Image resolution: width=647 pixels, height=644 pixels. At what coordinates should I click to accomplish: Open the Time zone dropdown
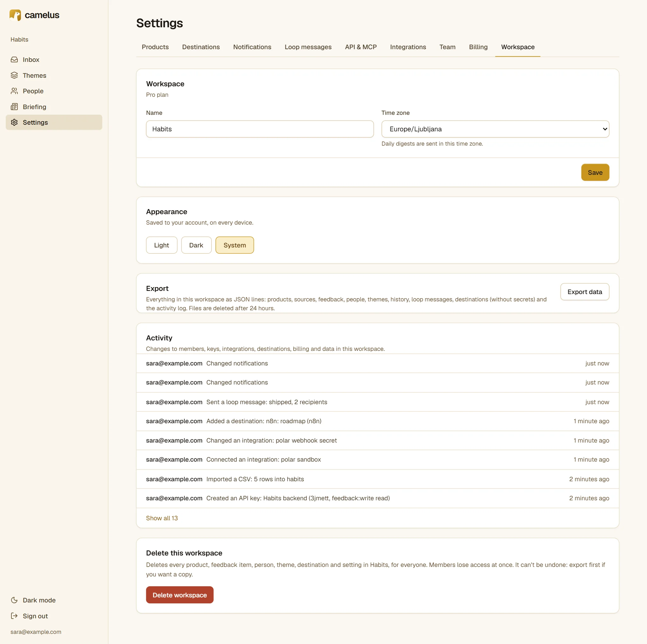[x=495, y=129]
